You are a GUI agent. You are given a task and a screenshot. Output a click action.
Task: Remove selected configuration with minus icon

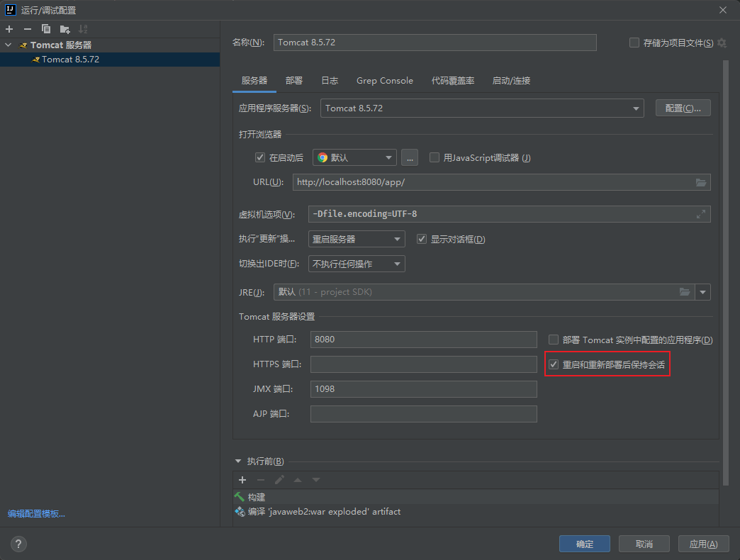[28, 29]
